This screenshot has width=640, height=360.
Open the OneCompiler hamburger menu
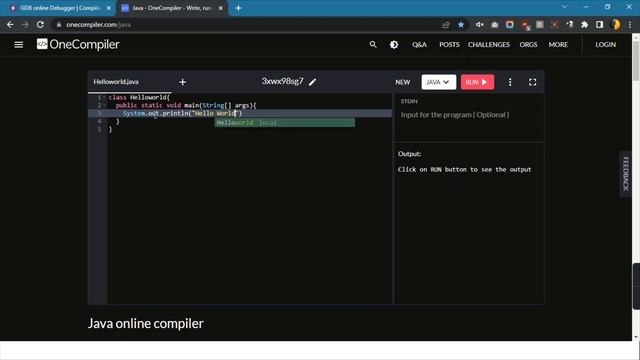coord(18,44)
